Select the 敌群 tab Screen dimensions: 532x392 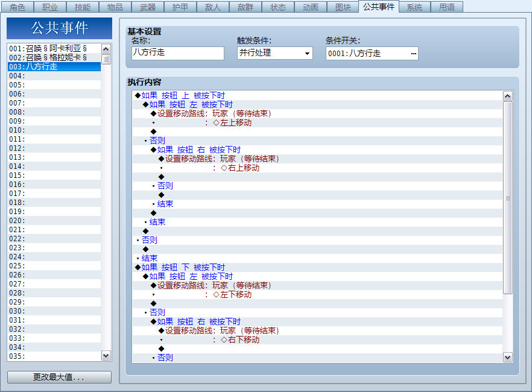tap(245, 7)
